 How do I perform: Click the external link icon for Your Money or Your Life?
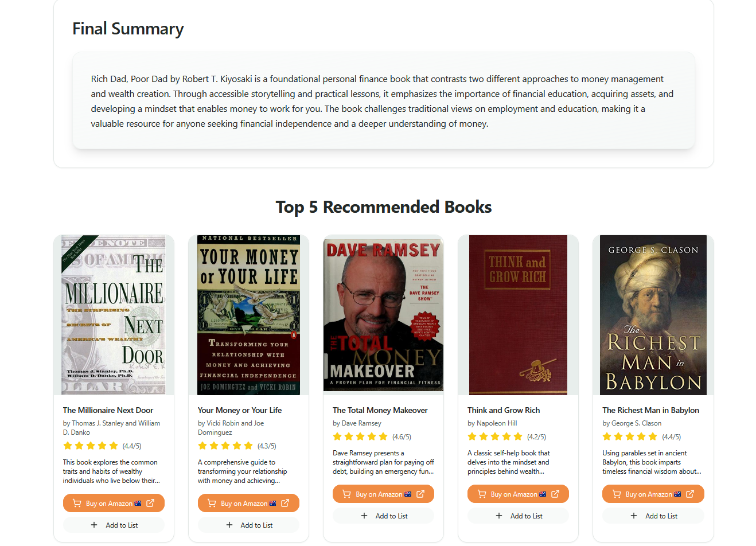point(285,504)
